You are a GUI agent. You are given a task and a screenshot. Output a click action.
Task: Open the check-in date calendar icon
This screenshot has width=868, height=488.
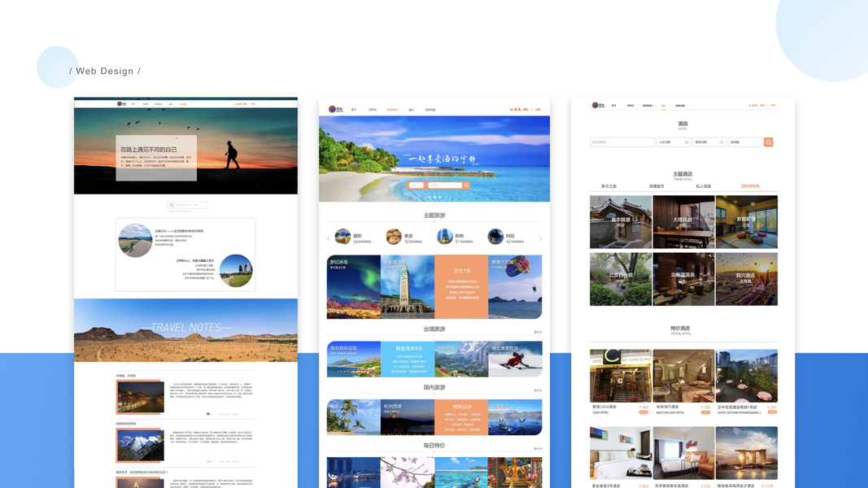point(687,142)
